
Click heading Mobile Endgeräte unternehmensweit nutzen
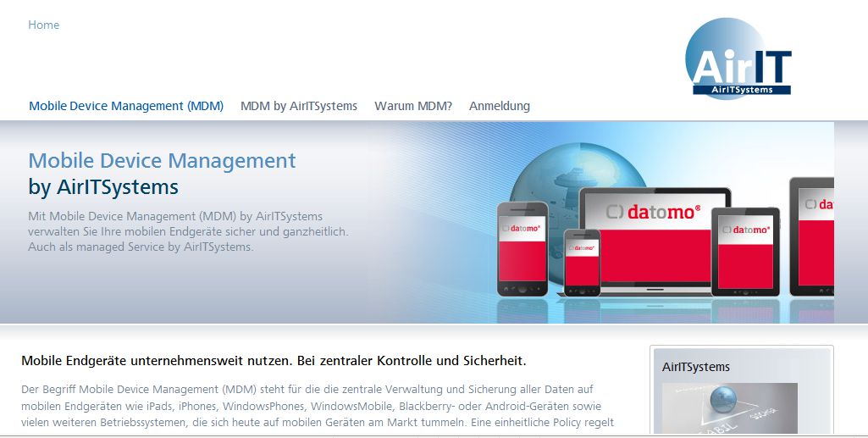tap(274, 361)
